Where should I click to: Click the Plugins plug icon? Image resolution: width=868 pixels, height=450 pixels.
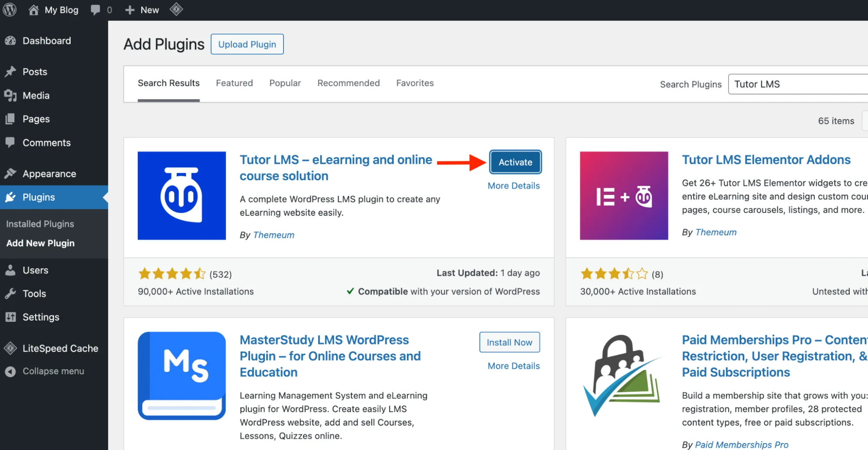pos(10,197)
